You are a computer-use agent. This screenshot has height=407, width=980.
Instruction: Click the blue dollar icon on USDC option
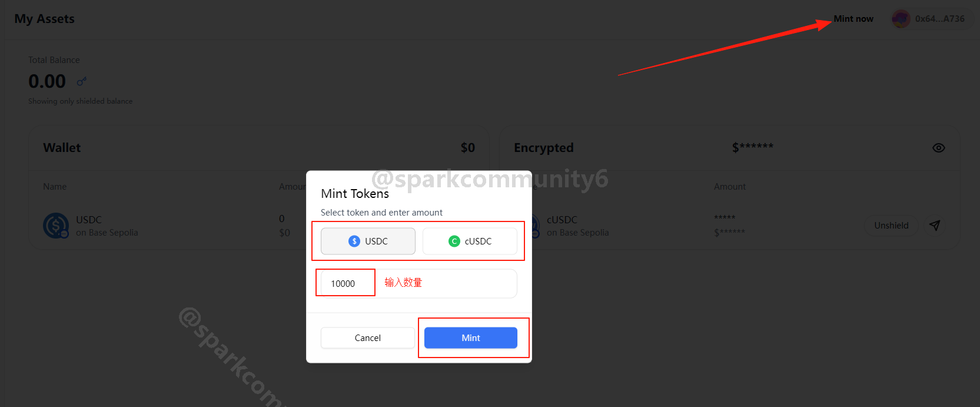[x=354, y=241]
